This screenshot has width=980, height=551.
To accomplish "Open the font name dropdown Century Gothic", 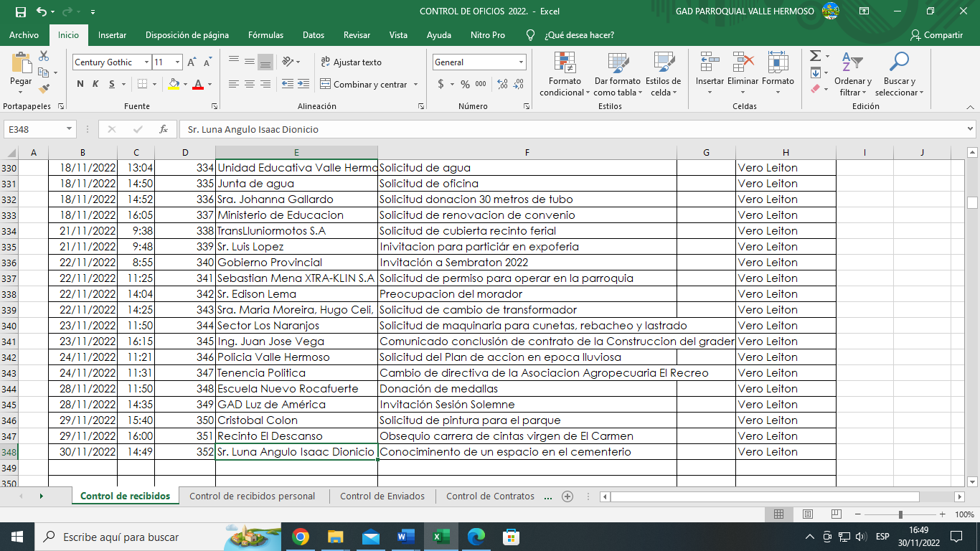I will click(146, 62).
